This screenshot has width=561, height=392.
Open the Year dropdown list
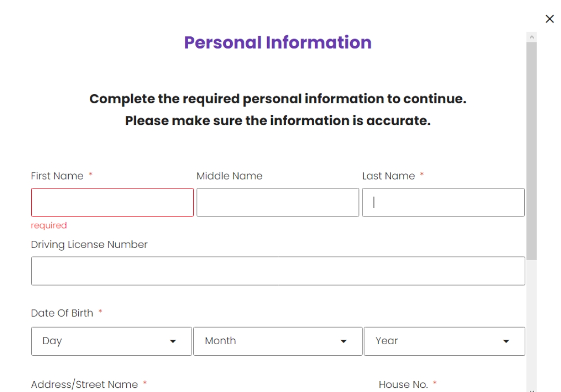click(x=444, y=341)
